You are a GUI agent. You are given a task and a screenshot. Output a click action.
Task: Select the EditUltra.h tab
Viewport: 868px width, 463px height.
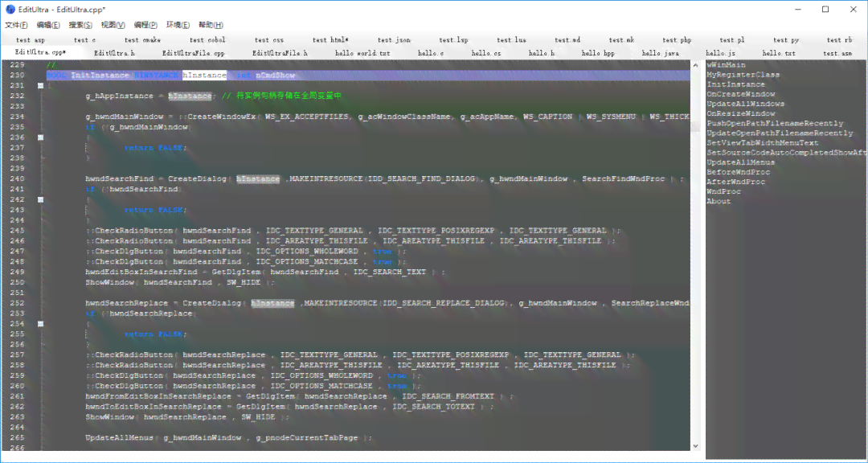(115, 53)
